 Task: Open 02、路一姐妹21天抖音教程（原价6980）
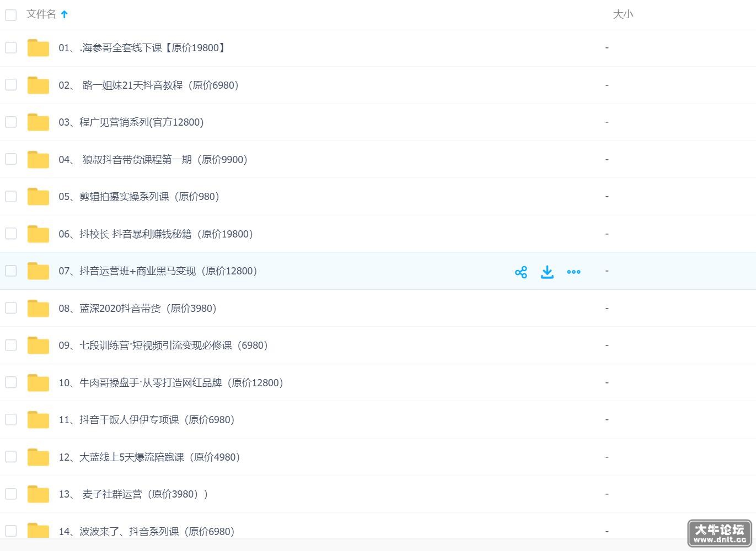click(x=148, y=85)
